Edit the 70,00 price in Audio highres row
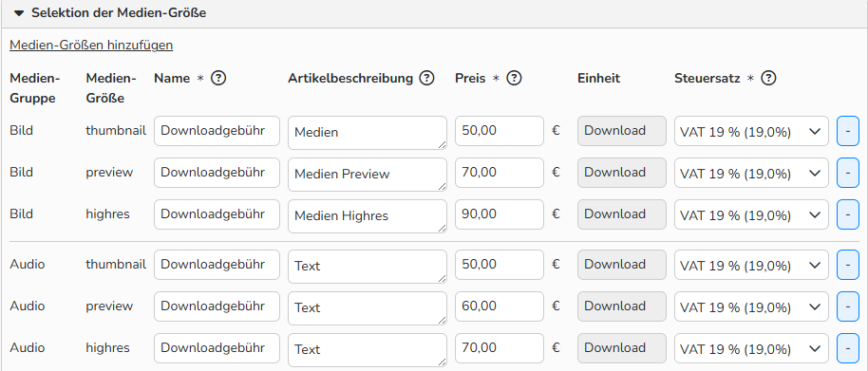Screen dimensions: 868x371 point(500,348)
